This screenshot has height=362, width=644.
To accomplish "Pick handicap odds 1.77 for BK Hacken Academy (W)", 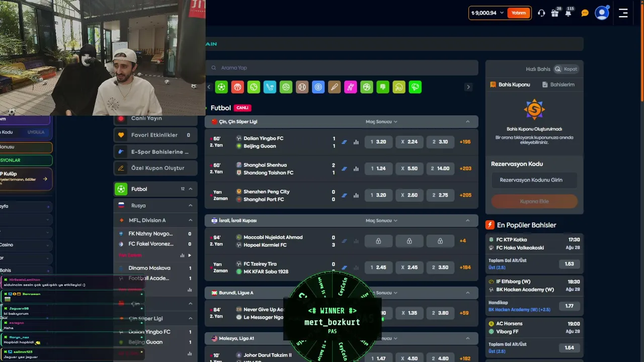I will pos(569,306).
